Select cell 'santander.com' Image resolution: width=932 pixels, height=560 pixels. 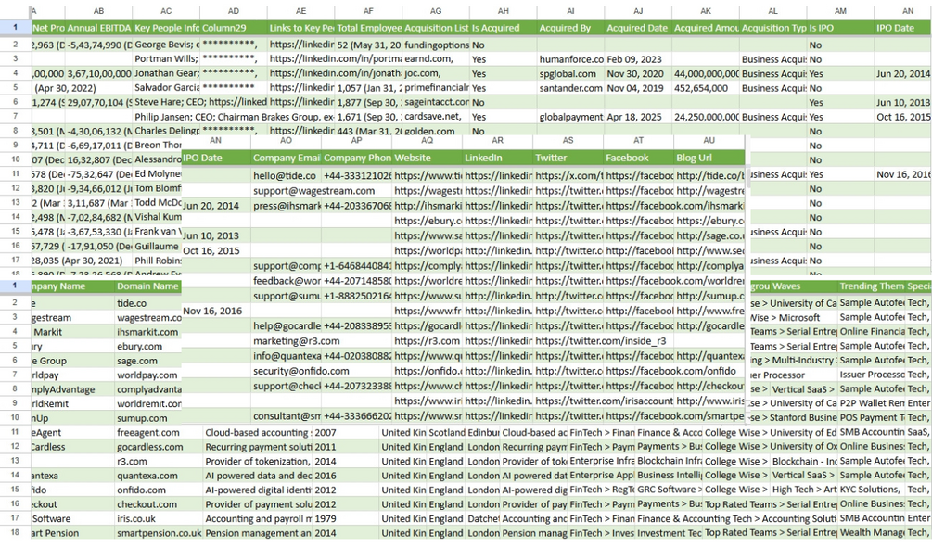tap(570, 88)
